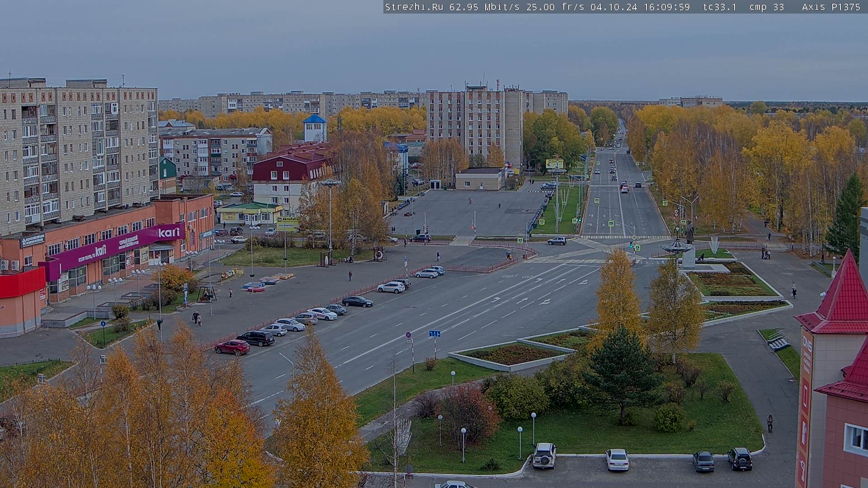
Task: Select the date stamp "04.10.24"
Action: point(614,7)
